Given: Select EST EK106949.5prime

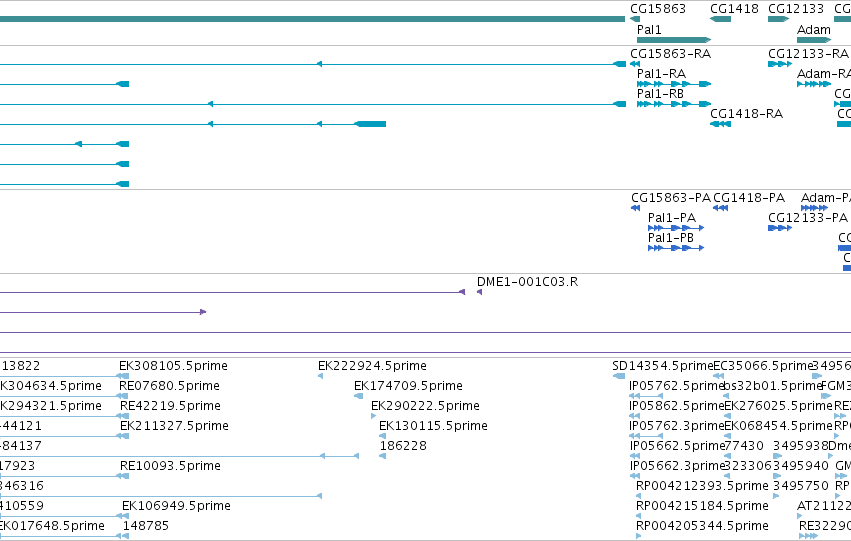Looking at the screenshot, I should coord(176,506).
